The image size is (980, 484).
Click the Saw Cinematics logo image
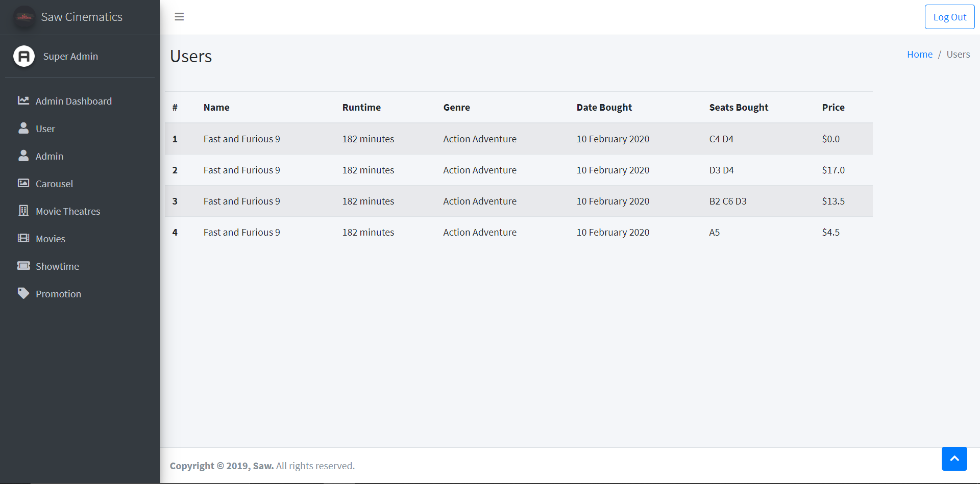(x=24, y=17)
